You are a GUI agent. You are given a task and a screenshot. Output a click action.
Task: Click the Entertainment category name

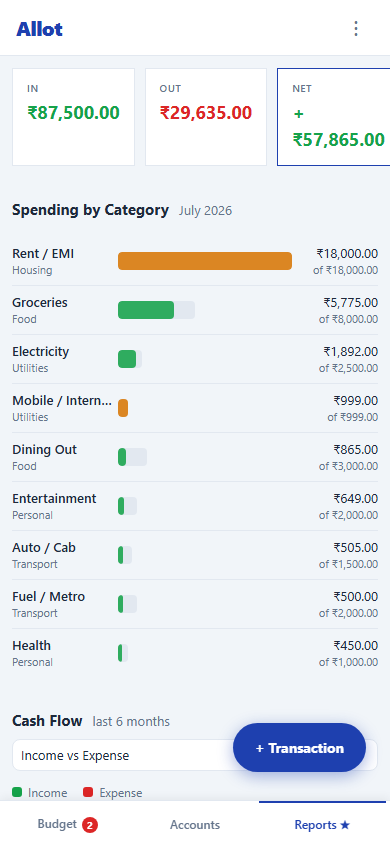point(54,498)
